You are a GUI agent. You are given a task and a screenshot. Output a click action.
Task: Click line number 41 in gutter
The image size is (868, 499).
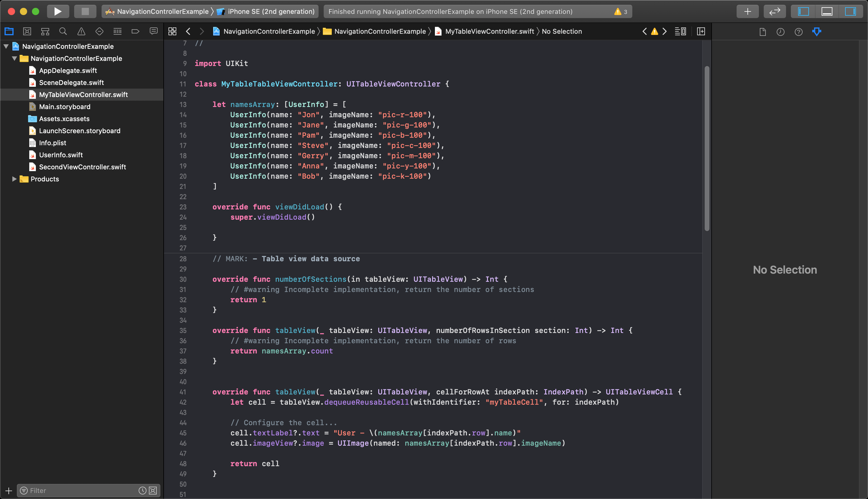click(x=183, y=392)
